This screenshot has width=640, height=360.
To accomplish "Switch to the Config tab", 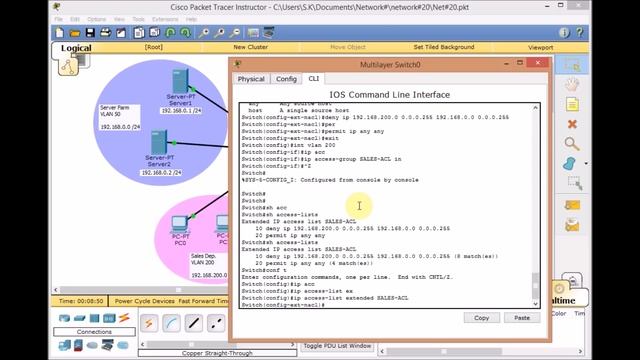I will tap(286, 79).
